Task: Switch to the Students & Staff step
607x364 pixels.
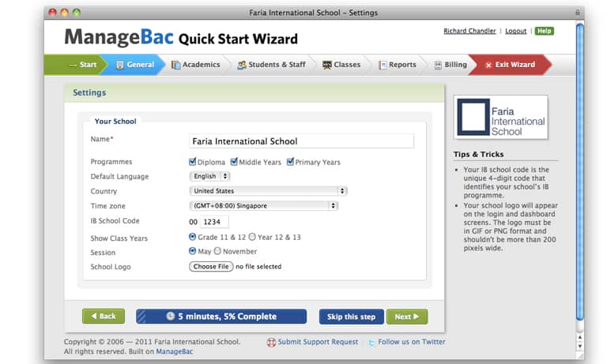Action: click(x=271, y=65)
